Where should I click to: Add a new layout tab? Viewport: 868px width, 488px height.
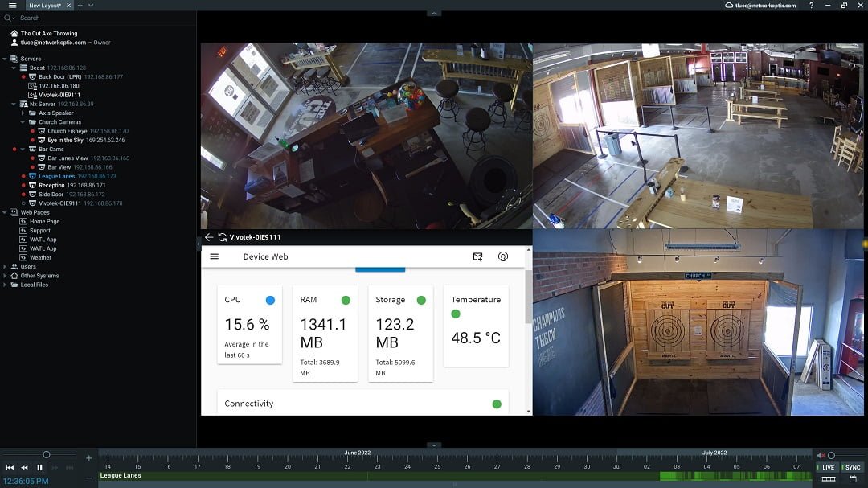click(80, 6)
